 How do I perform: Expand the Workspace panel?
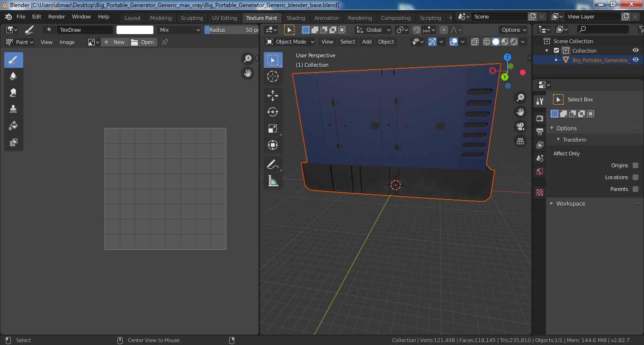(x=552, y=204)
